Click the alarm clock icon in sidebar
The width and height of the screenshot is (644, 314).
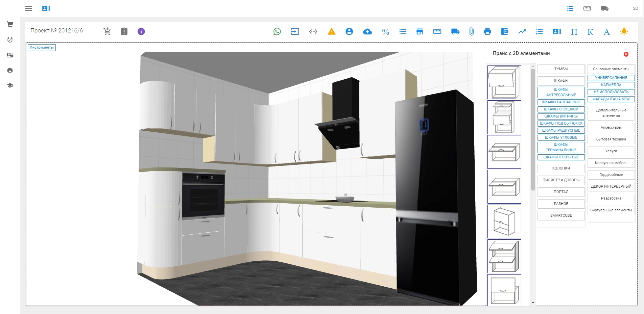pos(10,40)
